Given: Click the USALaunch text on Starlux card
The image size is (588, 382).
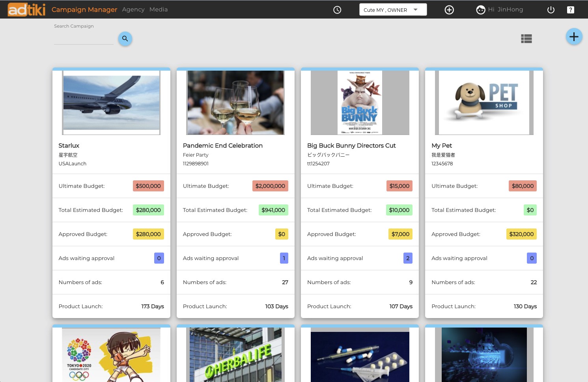Looking at the screenshot, I should point(73,163).
